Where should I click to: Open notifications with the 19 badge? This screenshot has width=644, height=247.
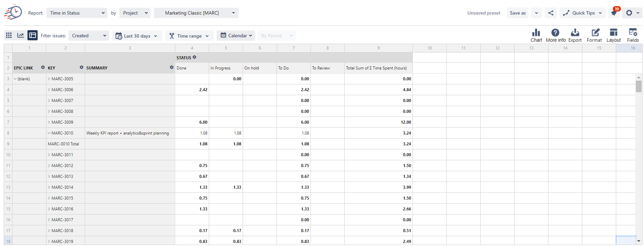614,13
